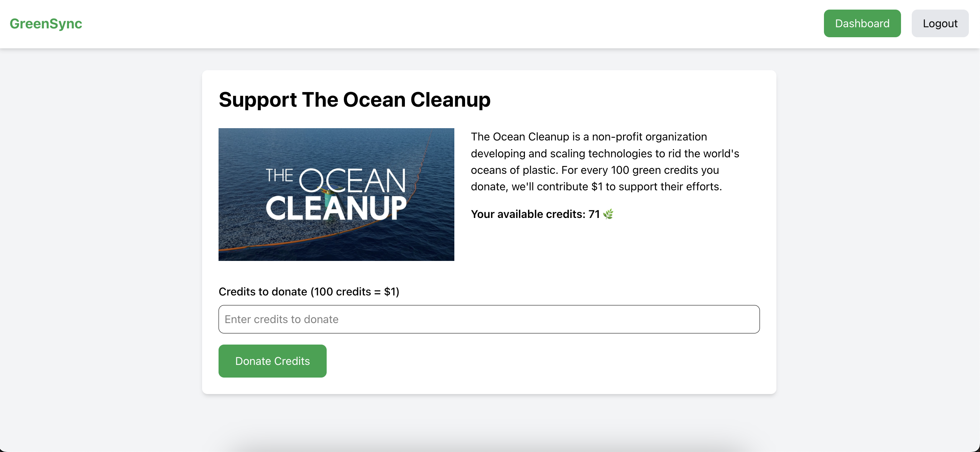Click the credits donation input field
This screenshot has width=980, height=452.
click(488, 319)
